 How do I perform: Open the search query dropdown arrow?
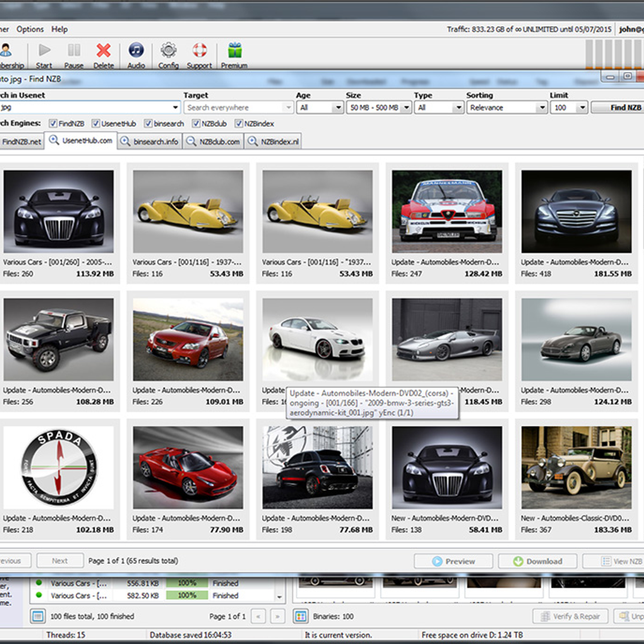click(175, 107)
